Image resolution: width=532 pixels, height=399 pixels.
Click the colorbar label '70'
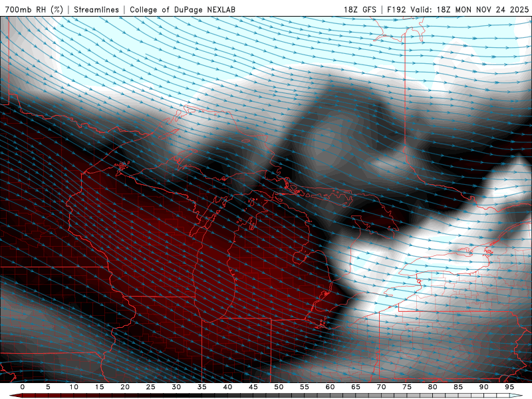coord(381,387)
